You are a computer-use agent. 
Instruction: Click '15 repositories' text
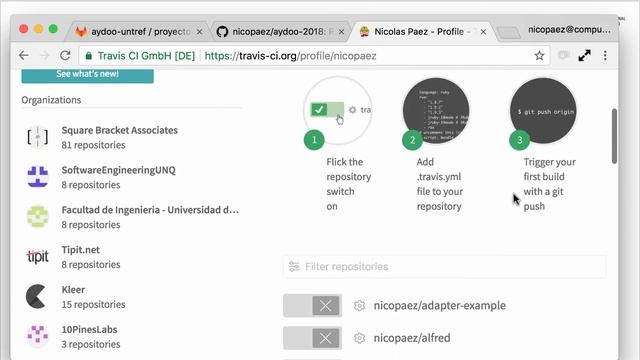93,304
